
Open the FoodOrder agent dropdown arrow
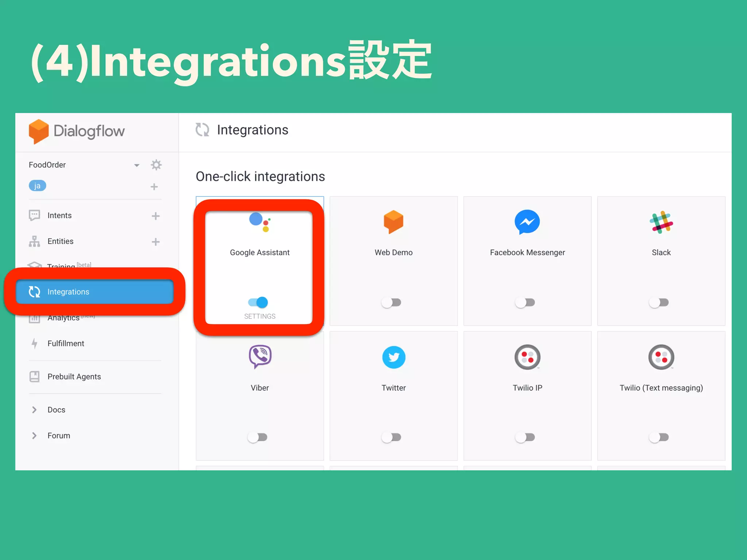click(137, 165)
